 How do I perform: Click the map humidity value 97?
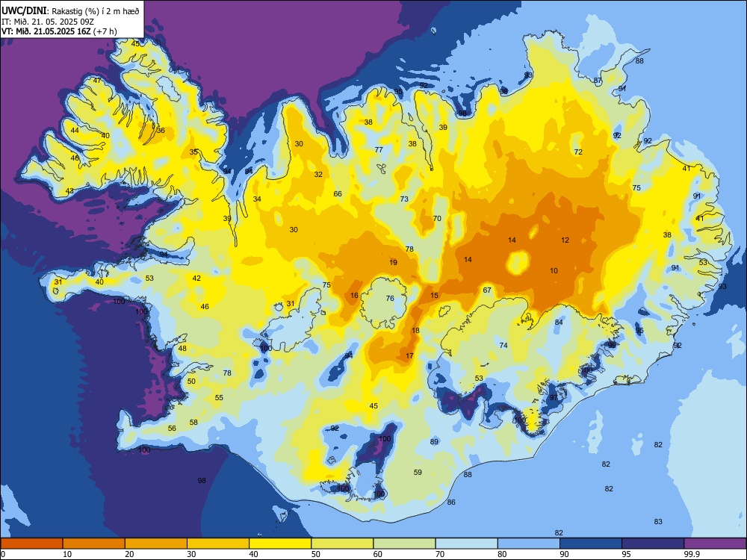(554, 397)
